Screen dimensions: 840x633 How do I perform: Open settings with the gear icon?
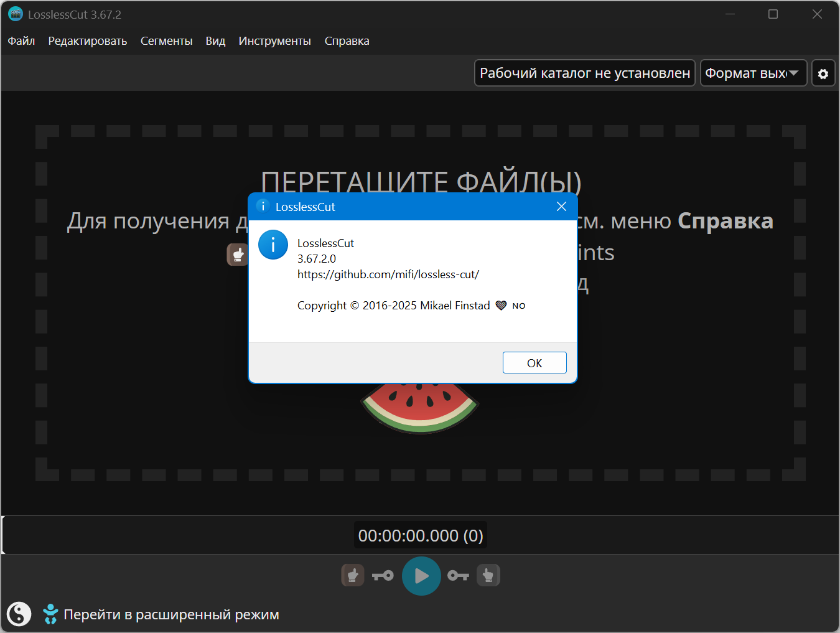823,73
